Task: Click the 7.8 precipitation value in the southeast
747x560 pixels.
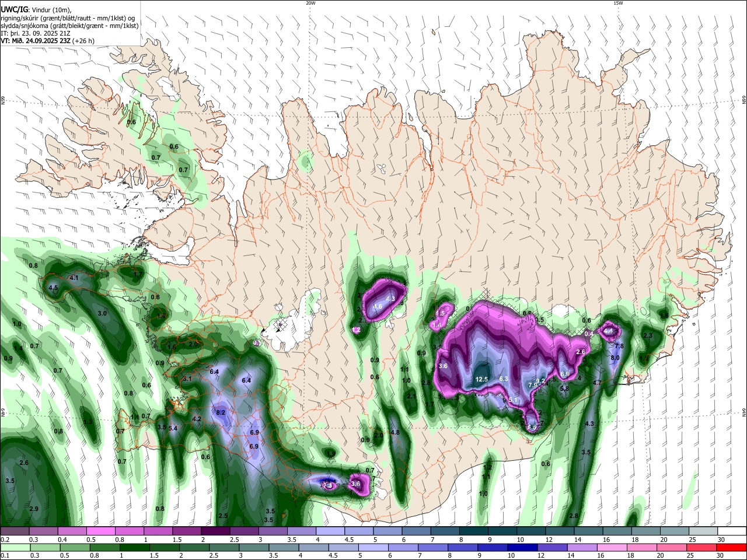Action: click(619, 346)
